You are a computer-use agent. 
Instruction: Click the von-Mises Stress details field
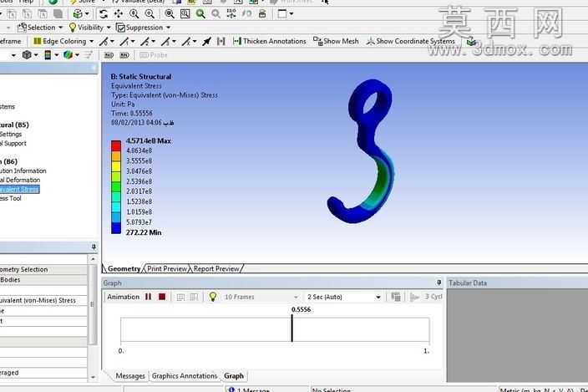click(43, 300)
